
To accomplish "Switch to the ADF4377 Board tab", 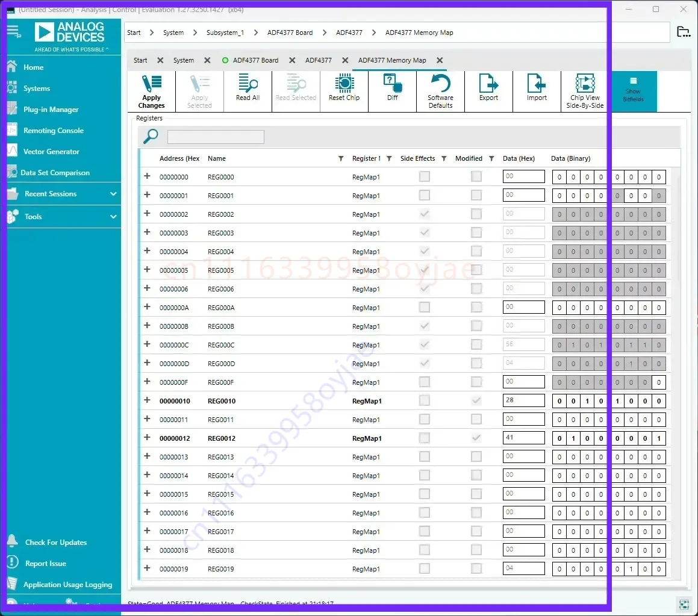I will 255,60.
